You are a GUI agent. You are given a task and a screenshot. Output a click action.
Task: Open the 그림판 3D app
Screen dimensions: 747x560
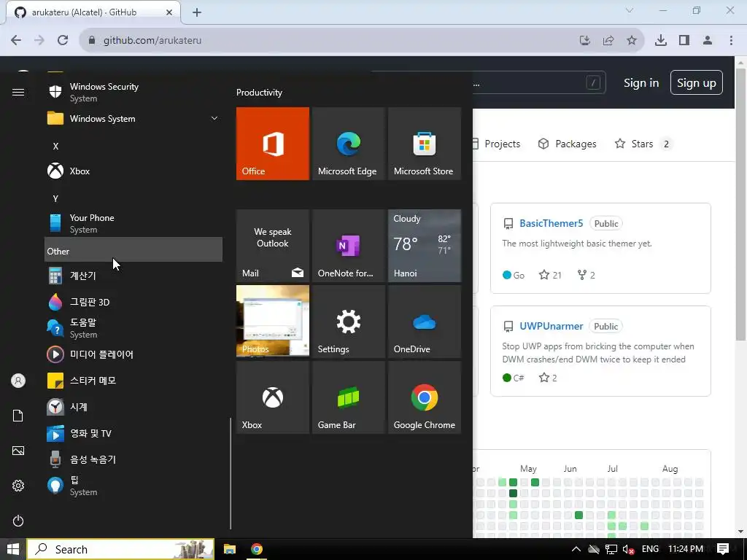point(133,302)
